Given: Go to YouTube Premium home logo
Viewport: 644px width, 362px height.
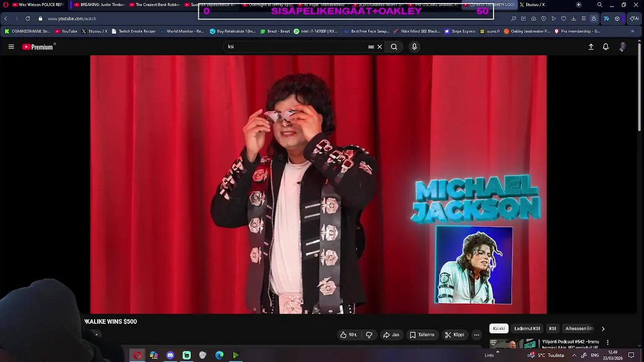Looking at the screenshot, I should tap(39, 47).
